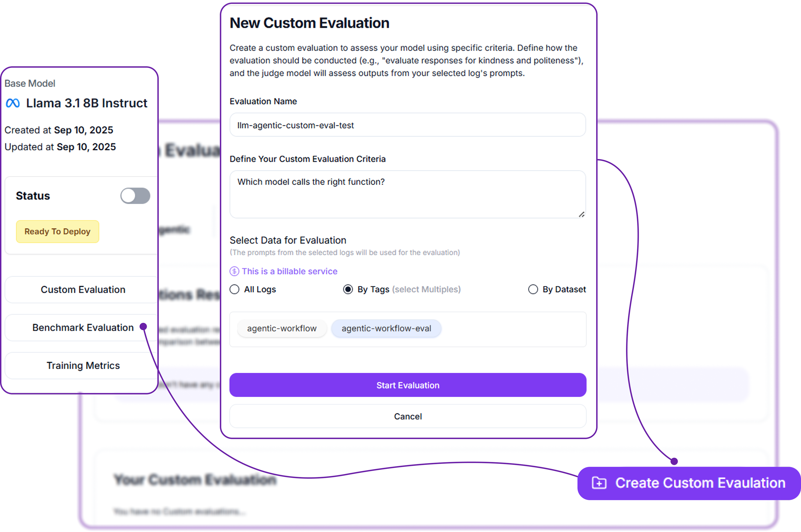Viewport: 801px width, 532px height.
Task: Select the By Tags radio option
Action: [348, 289]
